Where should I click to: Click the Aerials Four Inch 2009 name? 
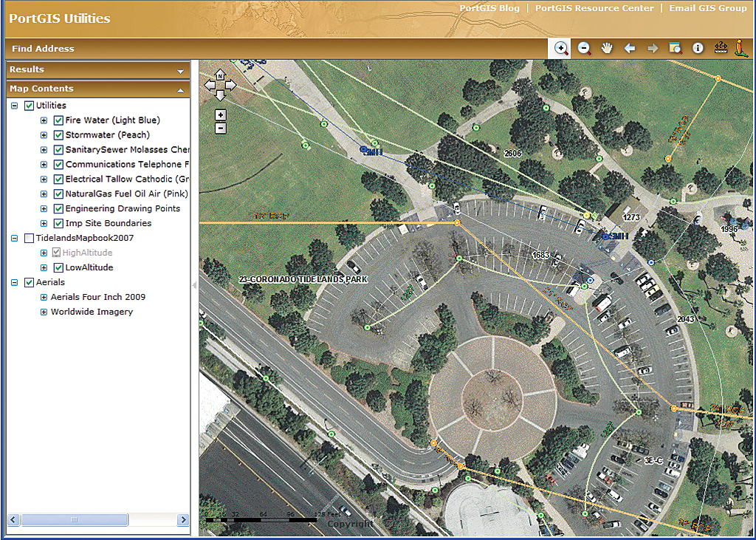coord(98,297)
